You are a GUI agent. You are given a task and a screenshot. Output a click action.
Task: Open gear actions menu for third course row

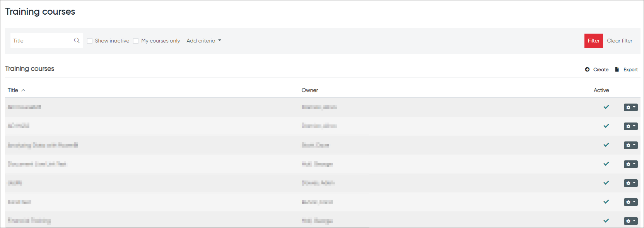point(630,145)
